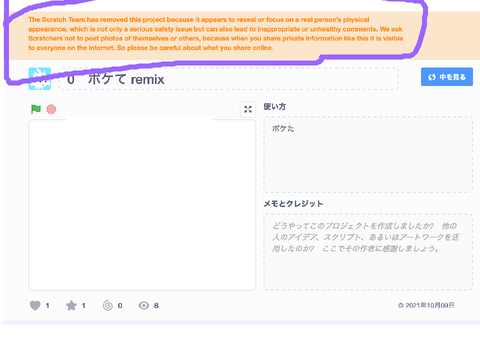Open the project author's avatar

[x=40, y=79]
